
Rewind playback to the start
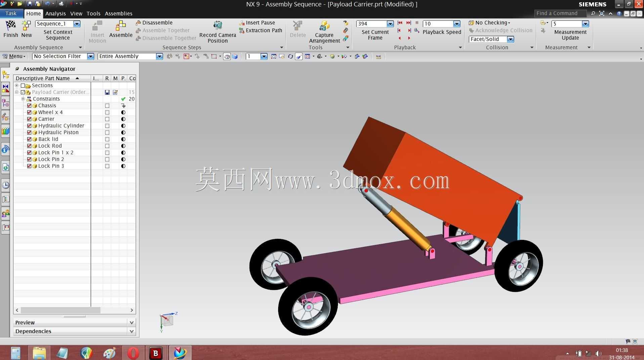point(400,23)
